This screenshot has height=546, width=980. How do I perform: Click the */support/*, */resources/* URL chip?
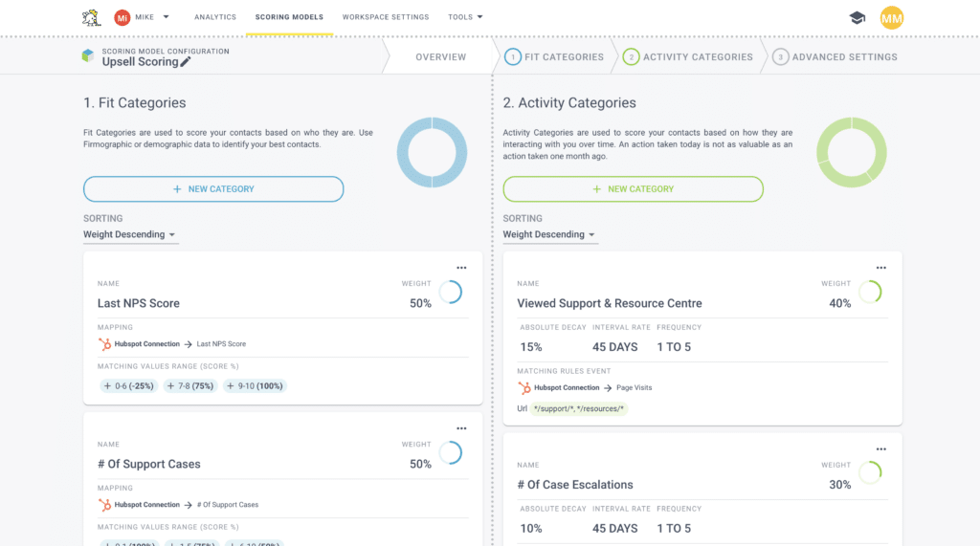(x=579, y=408)
